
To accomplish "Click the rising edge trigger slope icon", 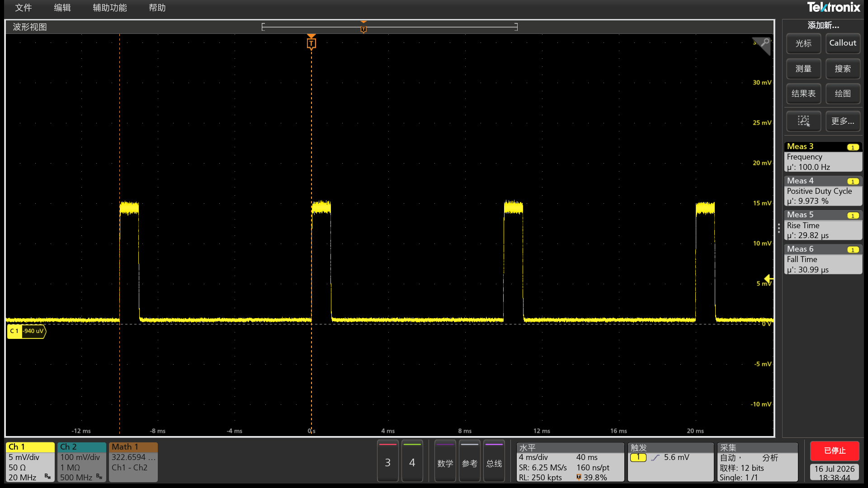I will click(x=655, y=458).
